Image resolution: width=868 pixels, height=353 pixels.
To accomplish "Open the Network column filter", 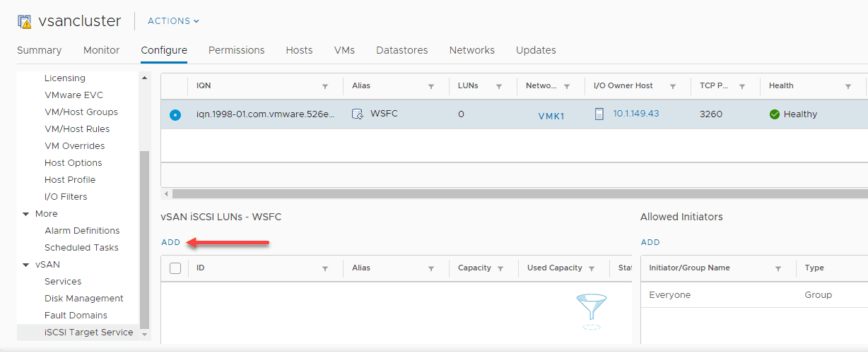I will click(567, 86).
